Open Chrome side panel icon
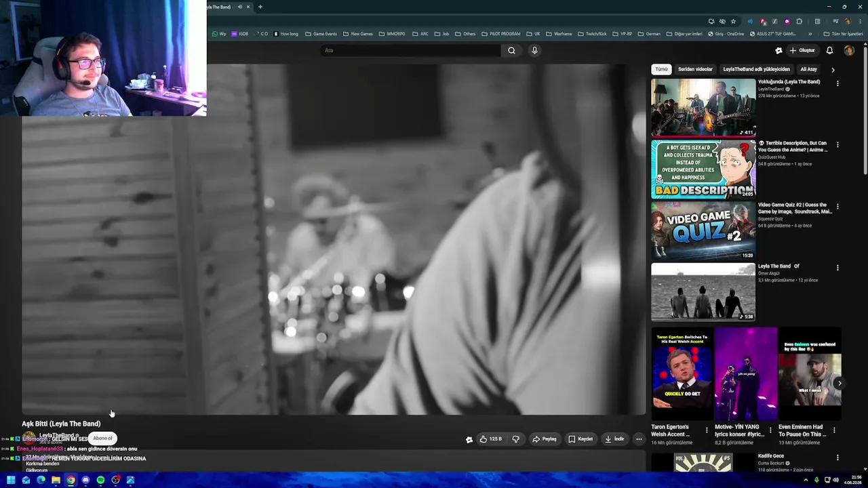 coord(817,21)
